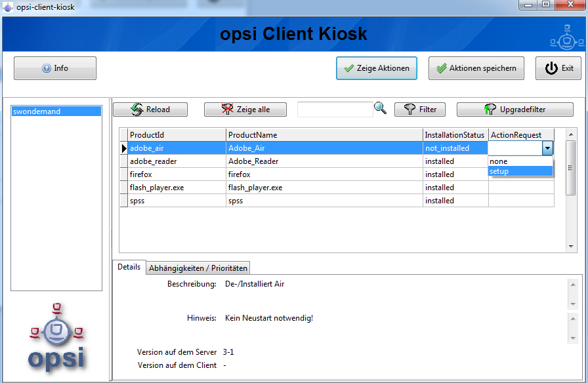The image size is (588, 383).
Task: Click the ActionRequest column header
Action: point(521,135)
